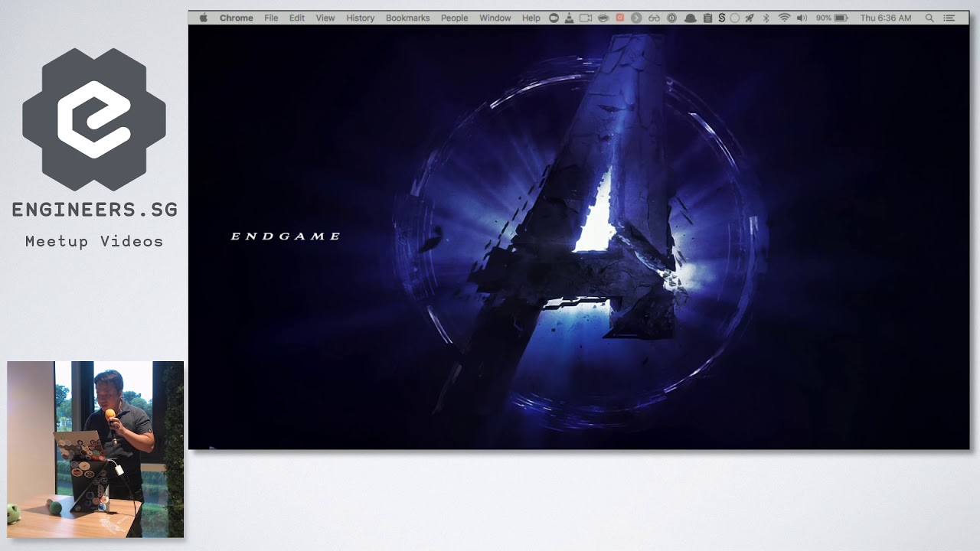Click the Engineers.SG hexagon logo
Viewport: 980px width, 551px height.
(94, 119)
